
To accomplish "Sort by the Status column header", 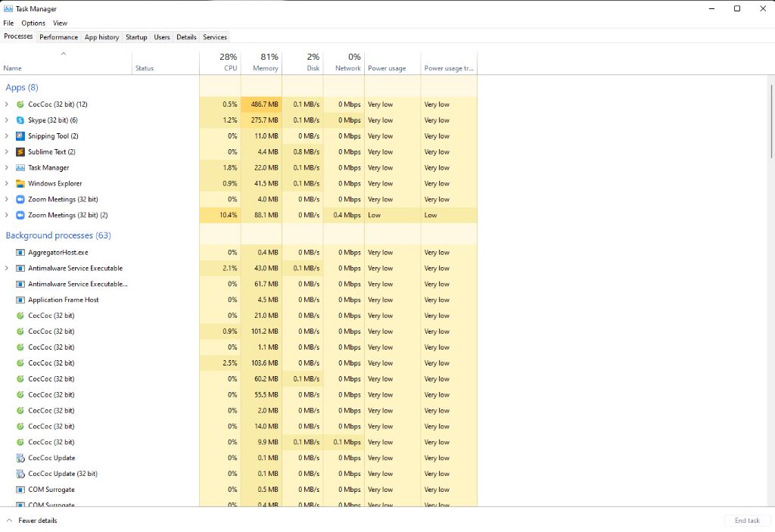I will (x=166, y=63).
